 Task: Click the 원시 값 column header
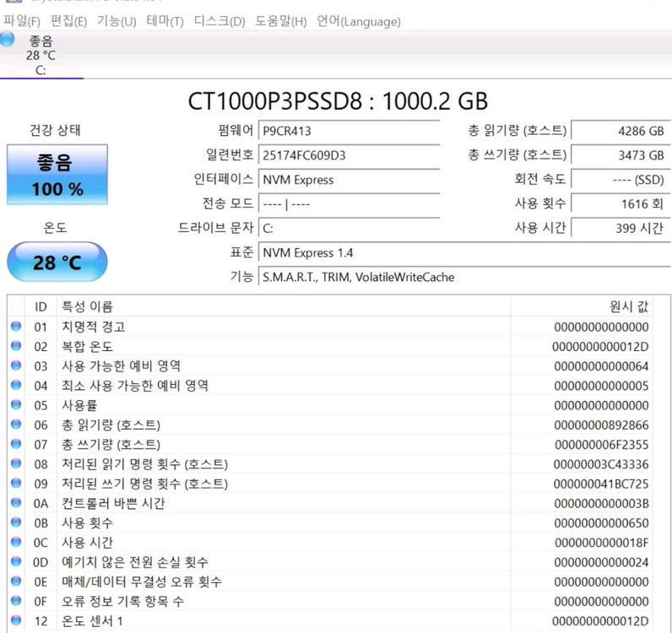click(x=582, y=306)
